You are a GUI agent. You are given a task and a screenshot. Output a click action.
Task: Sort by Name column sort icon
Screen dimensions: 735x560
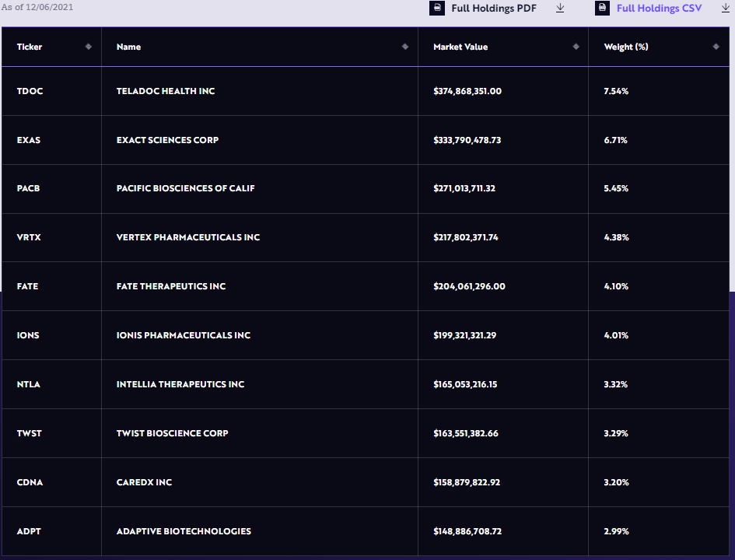404,47
